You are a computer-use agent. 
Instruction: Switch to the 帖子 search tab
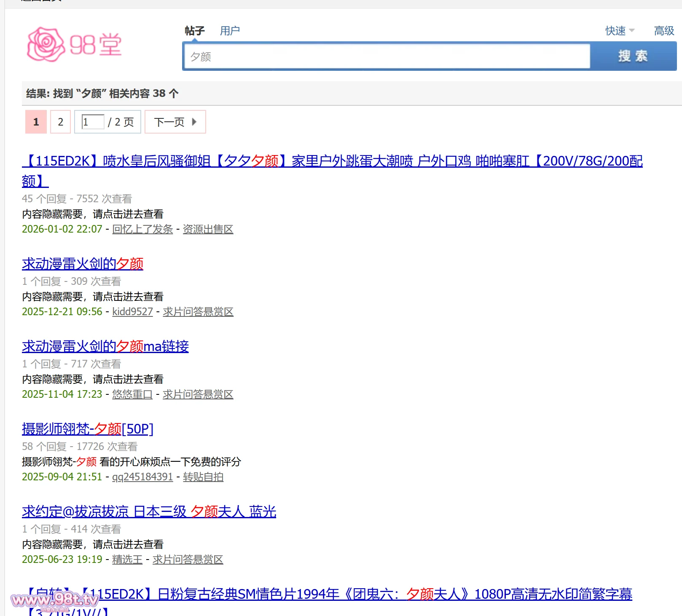(194, 31)
